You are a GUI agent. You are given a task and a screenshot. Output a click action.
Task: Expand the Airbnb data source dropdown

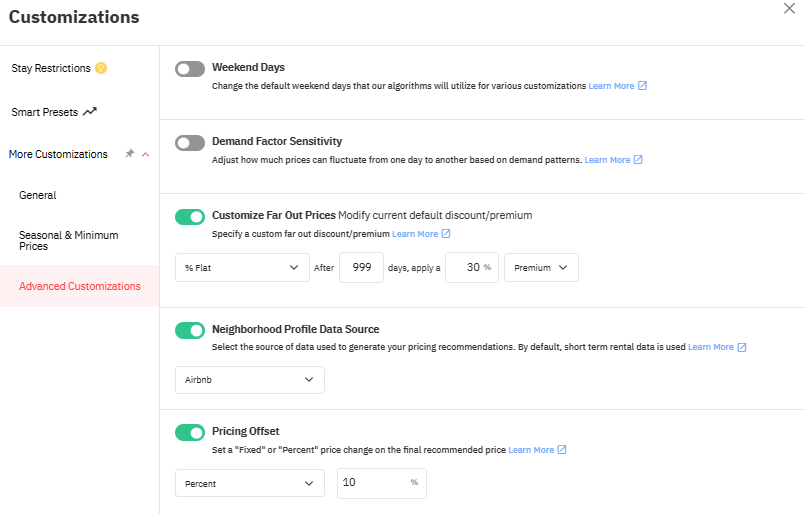click(x=250, y=380)
